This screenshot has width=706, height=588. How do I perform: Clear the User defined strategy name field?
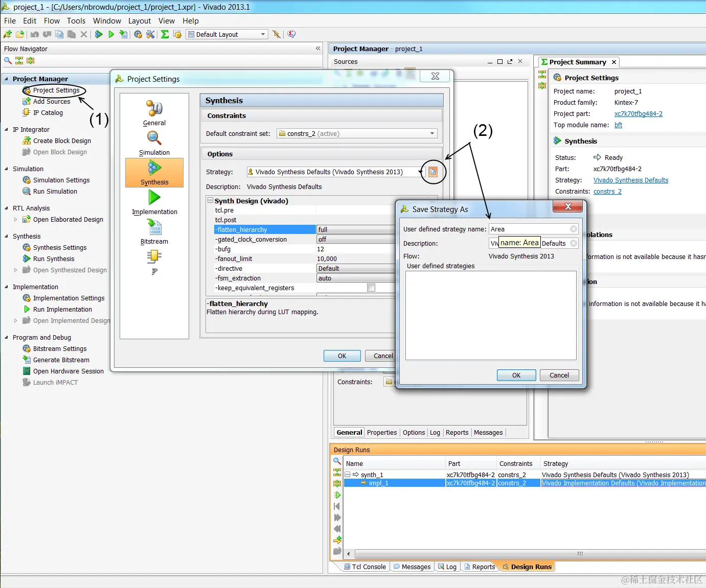point(574,229)
